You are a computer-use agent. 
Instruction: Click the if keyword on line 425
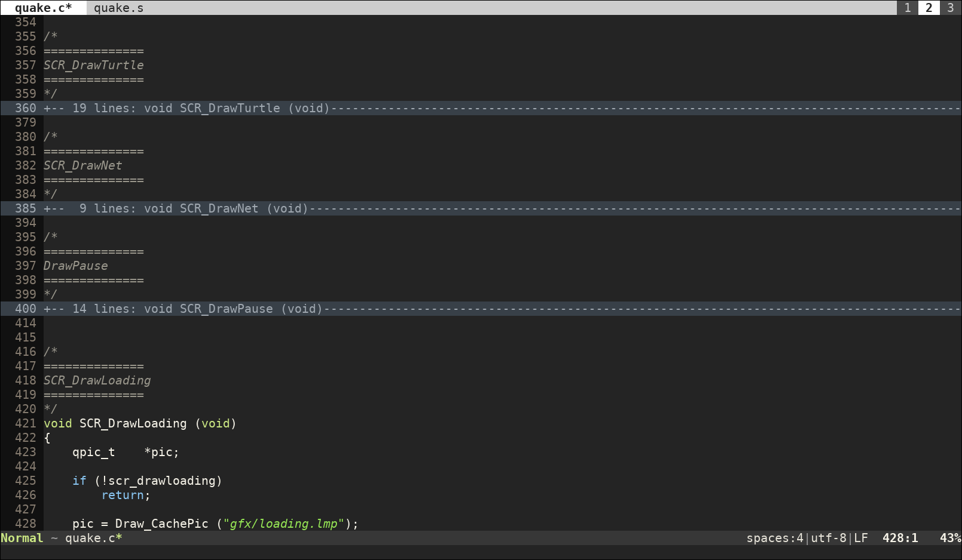click(79, 481)
